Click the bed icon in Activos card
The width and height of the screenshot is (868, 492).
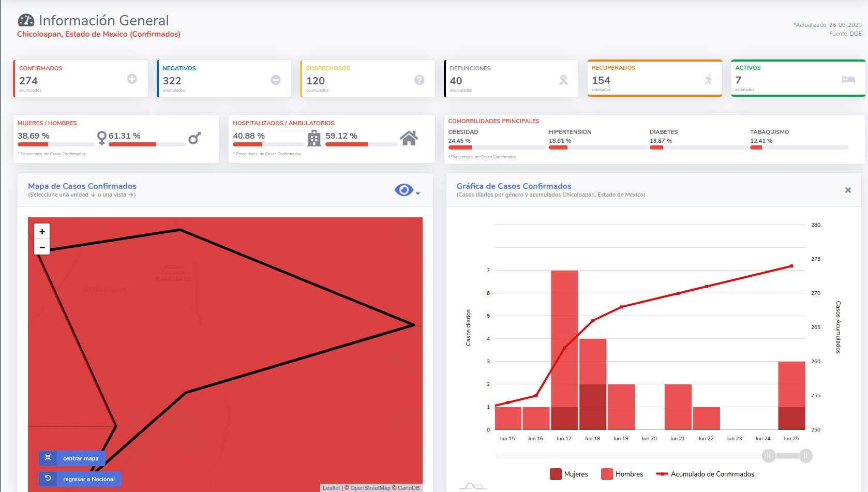click(848, 79)
